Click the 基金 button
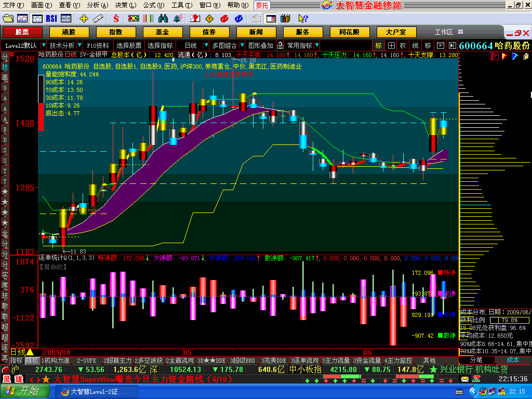Screen dimensions: 532x399 pyautogui.click(x=163, y=32)
